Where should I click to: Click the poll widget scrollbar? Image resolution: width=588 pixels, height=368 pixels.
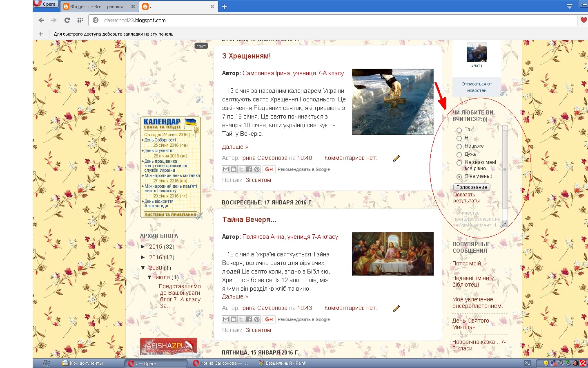pyautogui.click(x=505, y=170)
